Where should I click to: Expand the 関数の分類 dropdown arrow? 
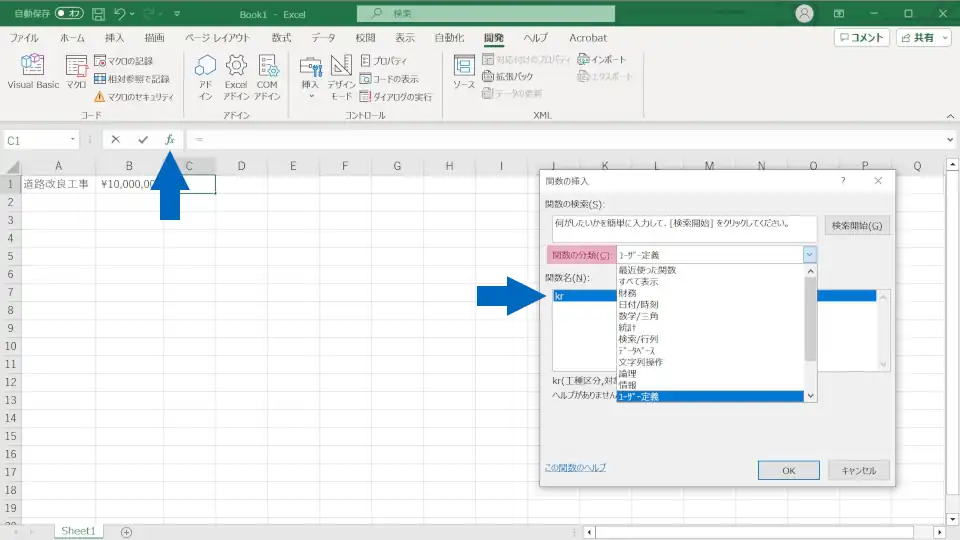(x=809, y=255)
